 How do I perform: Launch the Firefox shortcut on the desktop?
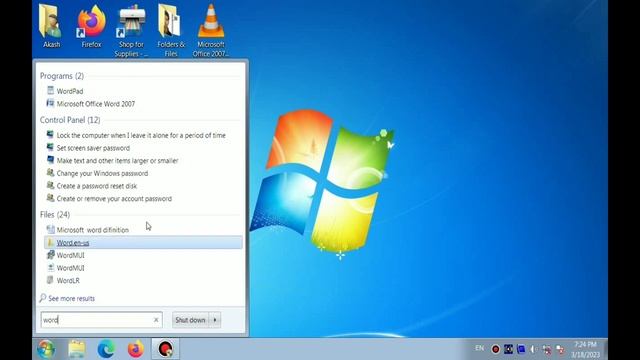(91, 27)
